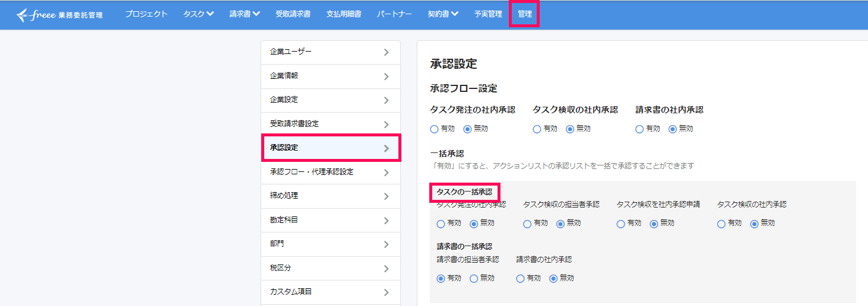The height and width of the screenshot is (306, 868).
Task: Open 税区分 in the sidebar
Action: (x=331, y=268)
